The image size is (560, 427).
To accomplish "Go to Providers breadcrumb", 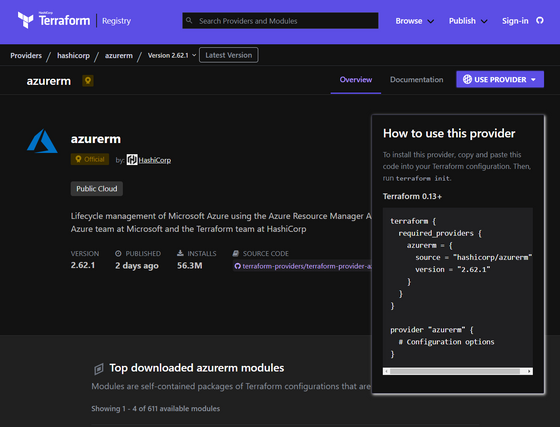I will (26, 56).
